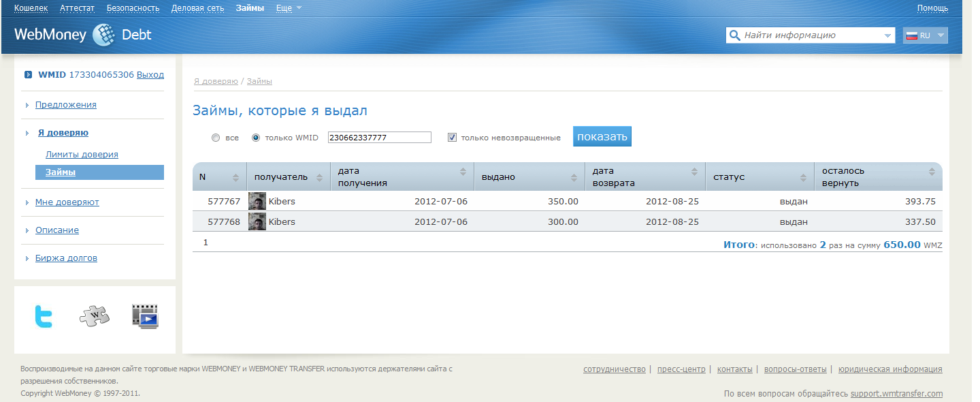Select the 'все' radio button
The image size is (980, 402).
tap(216, 138)
